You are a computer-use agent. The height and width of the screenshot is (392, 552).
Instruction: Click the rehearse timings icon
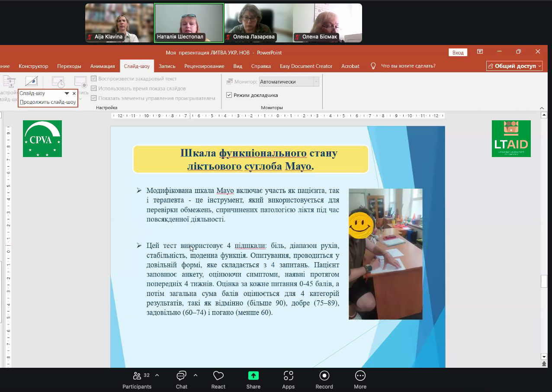pyautogui.click(x=58, y=82)
